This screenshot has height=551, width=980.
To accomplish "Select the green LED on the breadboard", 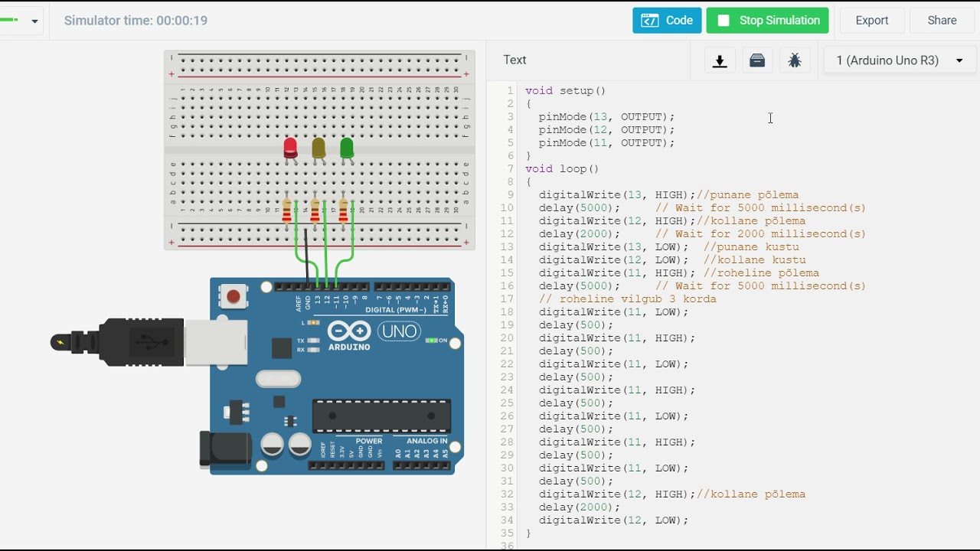I will pos(347,149).
